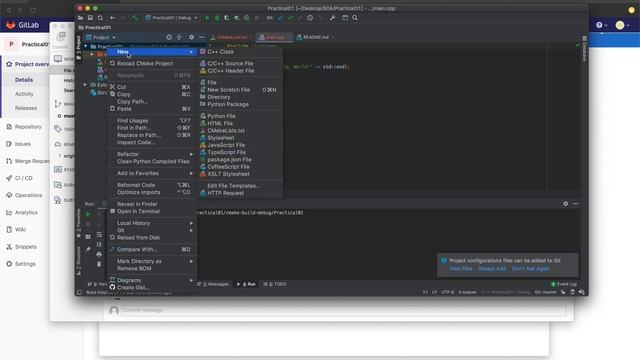This screenshot has height=360, width=640.
Task: Choose C/C++ Header File
Action: [231, 71]
